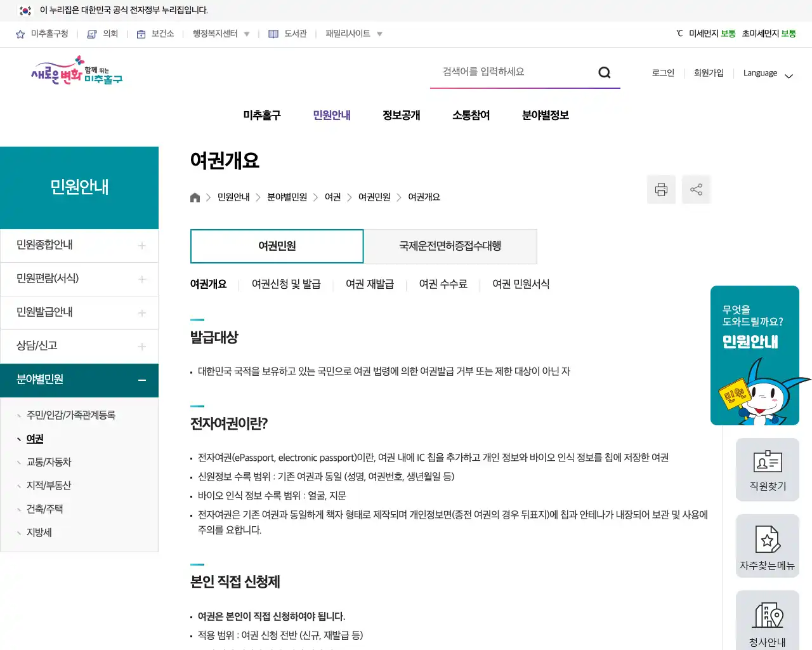
Task: Open 직원찾기 from the right quick menu
Action: coord(767,470)
